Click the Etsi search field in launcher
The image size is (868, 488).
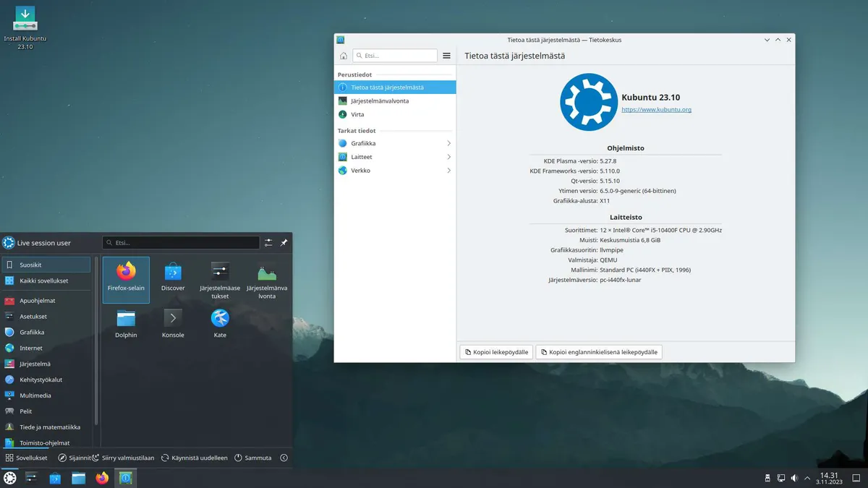(181, 243)
